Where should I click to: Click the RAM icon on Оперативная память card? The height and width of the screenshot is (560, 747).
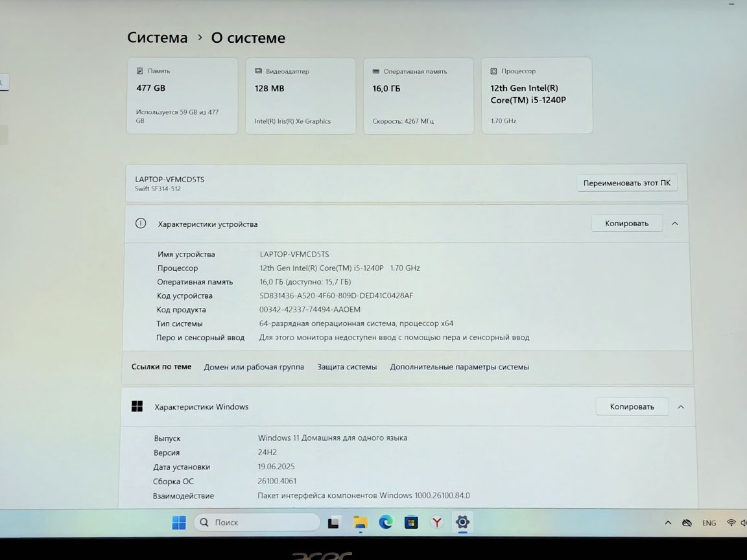[376, 71]
